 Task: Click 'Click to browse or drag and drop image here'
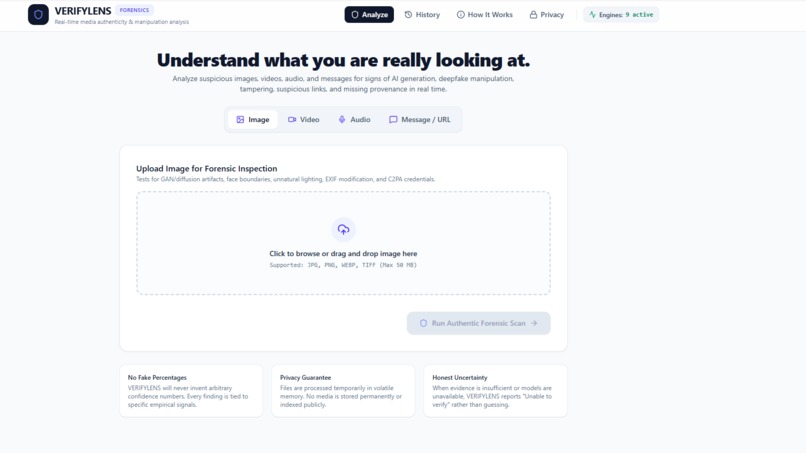point(343,253)
